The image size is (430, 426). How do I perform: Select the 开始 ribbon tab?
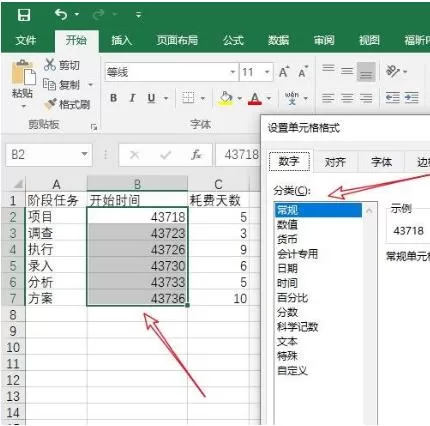coord(76,40)
